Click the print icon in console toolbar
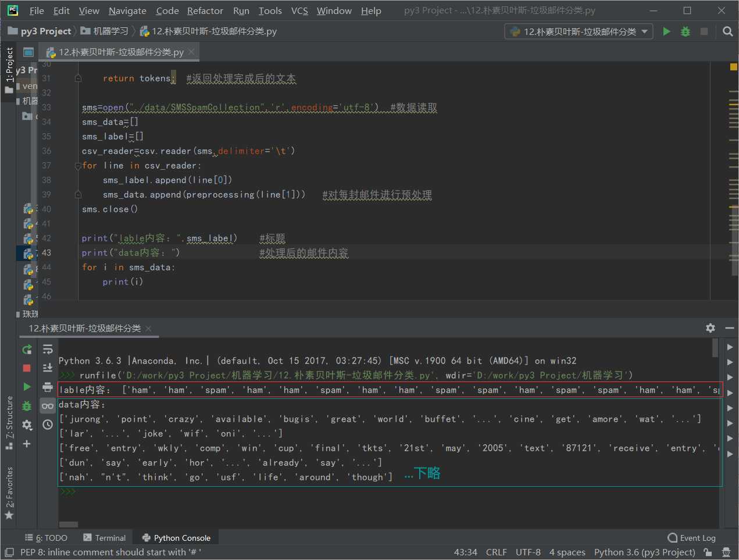This screenshot has height=560, width=739. click(x=48, y=387)
